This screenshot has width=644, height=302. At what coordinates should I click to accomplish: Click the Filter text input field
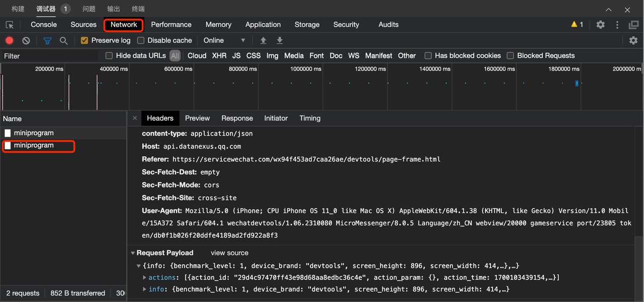coord(50,56)
